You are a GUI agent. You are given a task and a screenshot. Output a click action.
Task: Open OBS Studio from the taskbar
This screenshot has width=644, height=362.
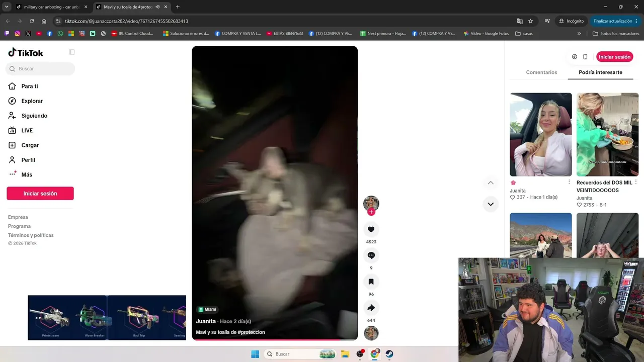(360, 354)
